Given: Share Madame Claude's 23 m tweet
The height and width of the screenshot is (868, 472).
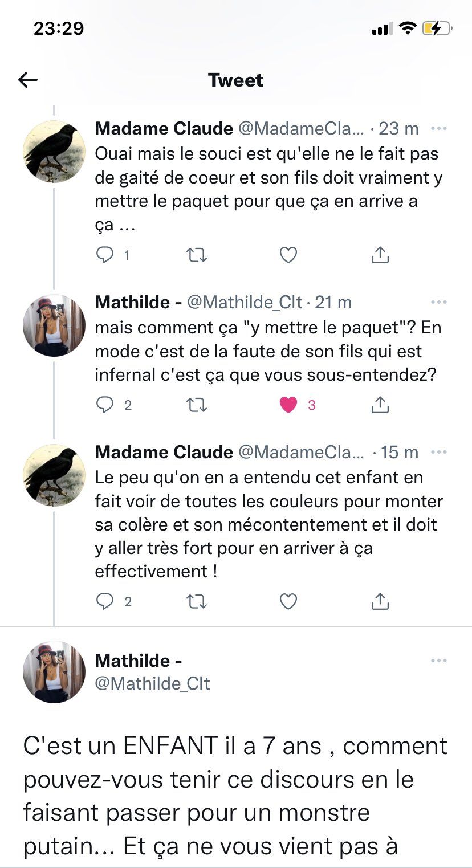Looking at the screenshot, I should click(x=380, y=255).
